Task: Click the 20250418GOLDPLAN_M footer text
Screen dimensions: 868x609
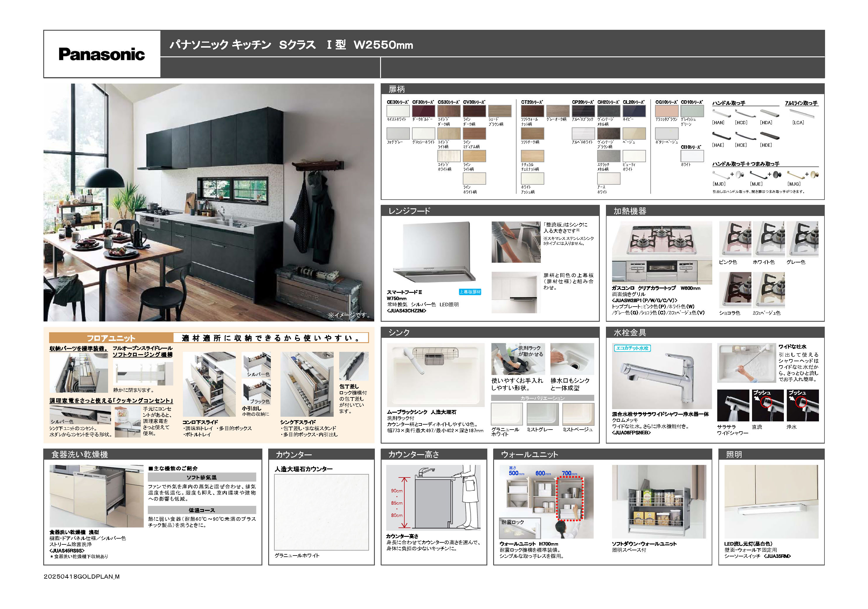Action: [x=82, y=577]
